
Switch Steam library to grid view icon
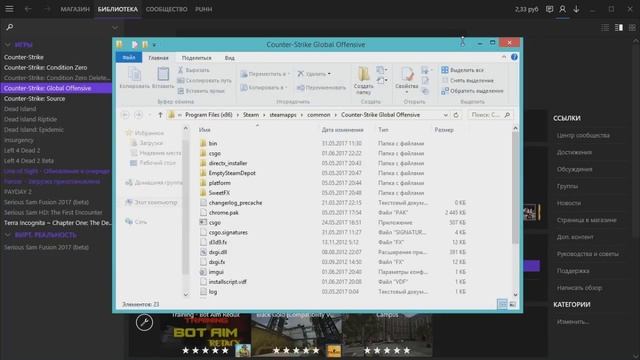pos(632,27)
